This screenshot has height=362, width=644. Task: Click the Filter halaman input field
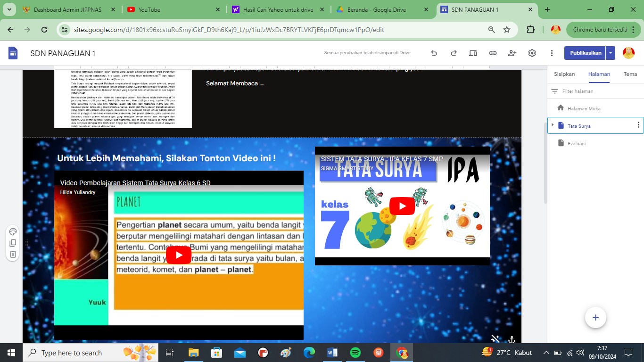[594, 91]
